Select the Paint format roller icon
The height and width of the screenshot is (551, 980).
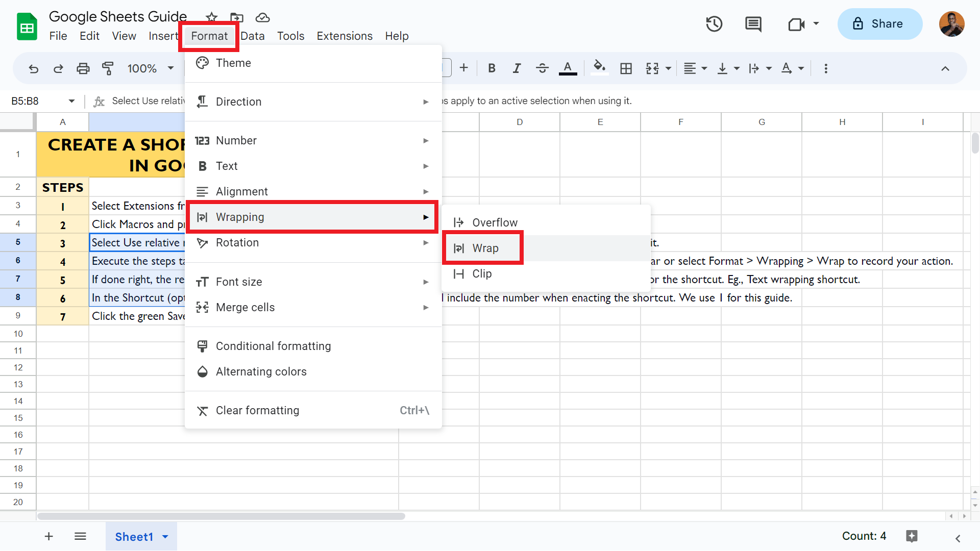pos(108,68)
